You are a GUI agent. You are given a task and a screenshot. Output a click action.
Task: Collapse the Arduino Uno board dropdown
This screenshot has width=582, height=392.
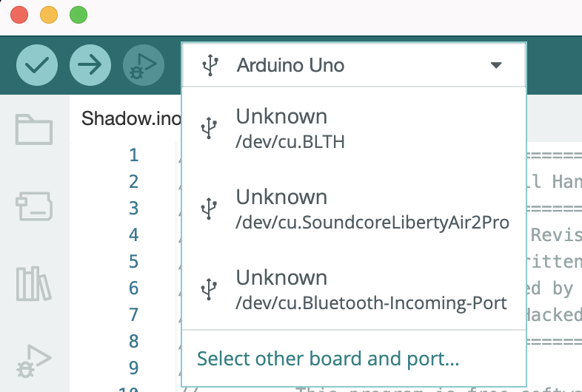(290, 65)
